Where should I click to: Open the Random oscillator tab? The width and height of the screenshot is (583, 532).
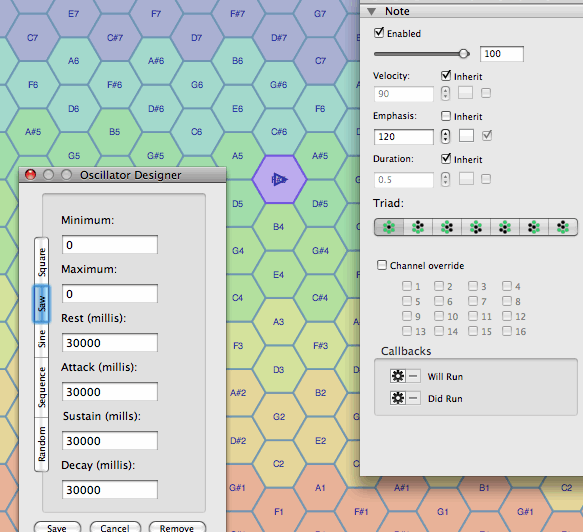tap(42, 444)
